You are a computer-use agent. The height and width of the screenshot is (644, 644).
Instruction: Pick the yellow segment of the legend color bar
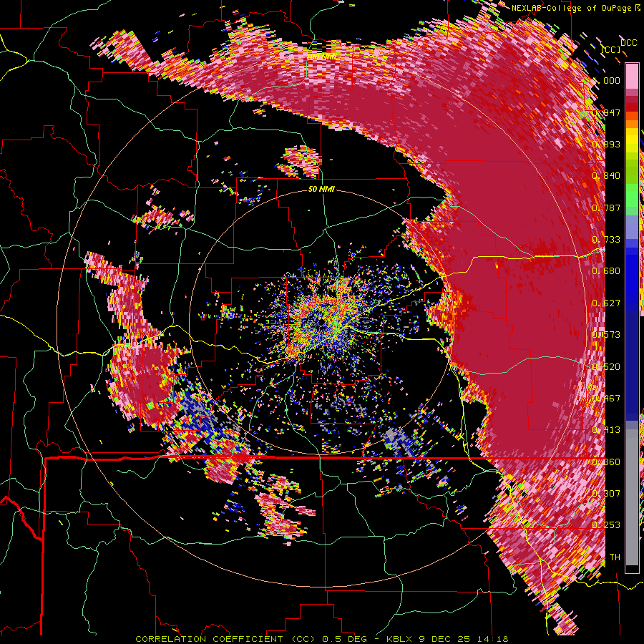coord(632,141)
